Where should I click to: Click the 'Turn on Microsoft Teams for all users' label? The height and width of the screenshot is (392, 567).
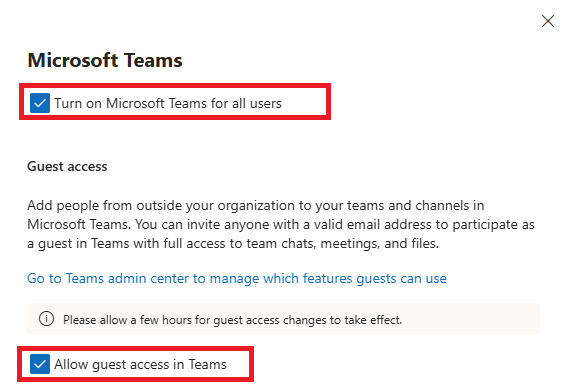[168, 103]
